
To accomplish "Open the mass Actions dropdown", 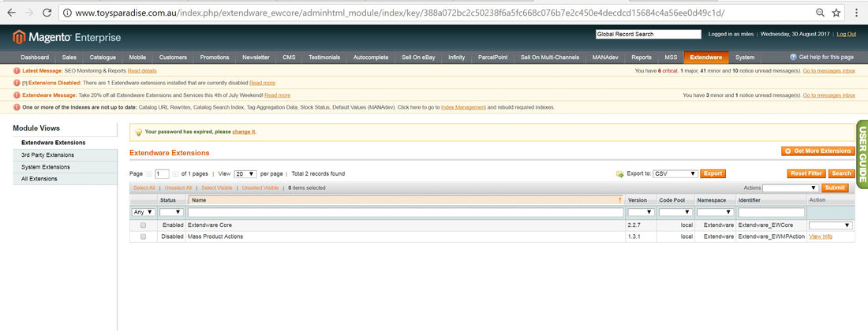I will click(791, 188).
